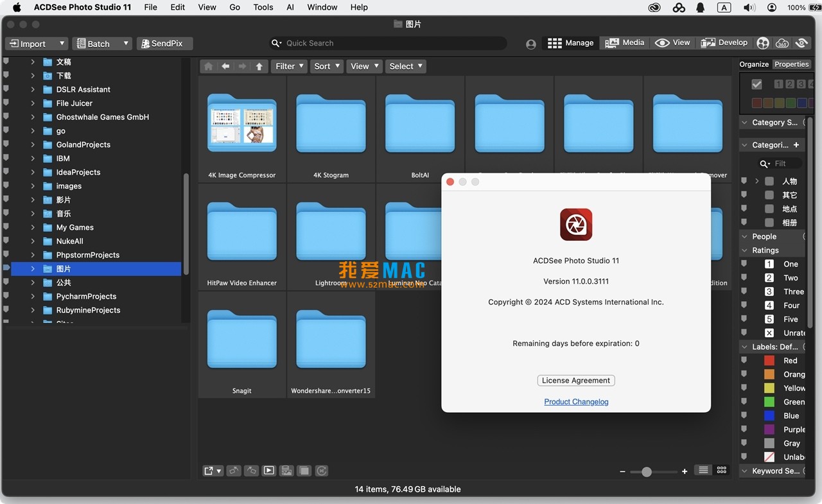Switch to thumbnail grid view icon
The height and width of the screenshot is (504, 822).
pyautogui.click(x=722, y=471)
